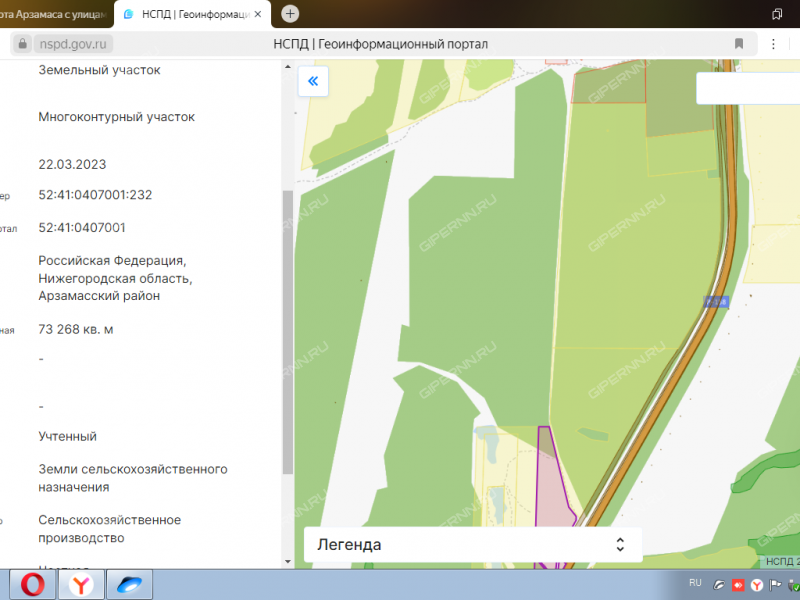
Task: Open Opera from the taskbar
Action: 32,584
